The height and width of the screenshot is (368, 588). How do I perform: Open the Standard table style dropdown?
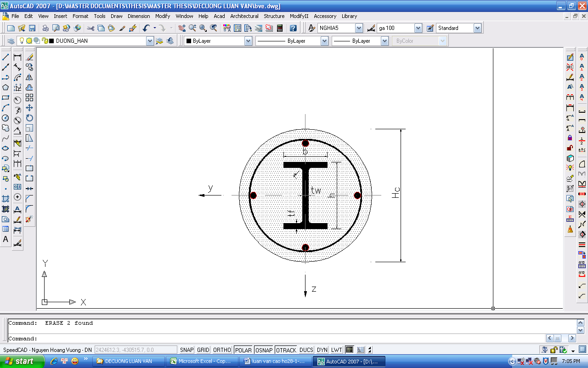(477, 28)
